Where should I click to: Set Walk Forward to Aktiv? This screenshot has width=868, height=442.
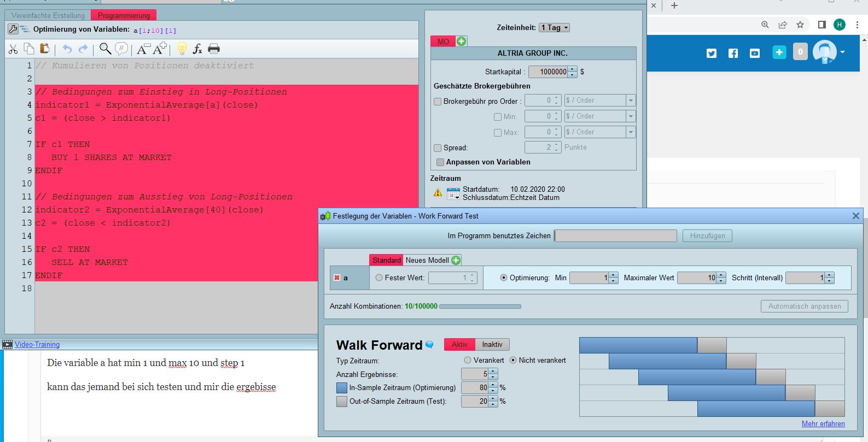point(459,345)
